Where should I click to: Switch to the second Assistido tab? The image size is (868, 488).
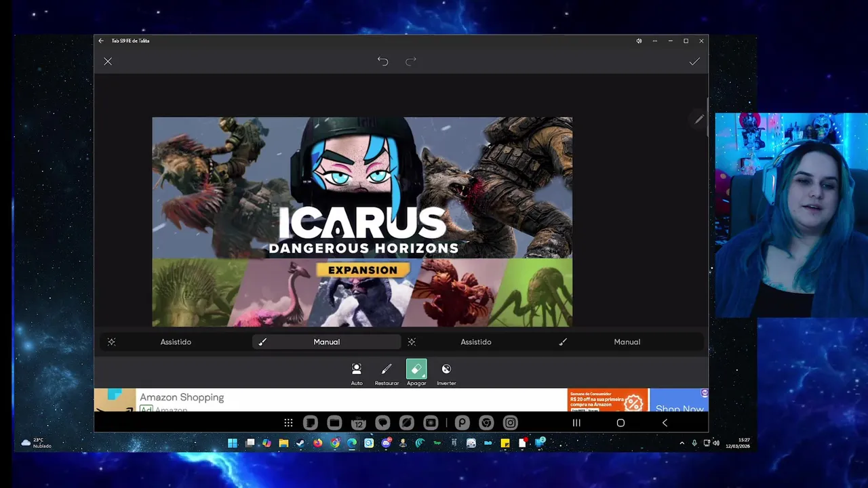tap(476, 342)
